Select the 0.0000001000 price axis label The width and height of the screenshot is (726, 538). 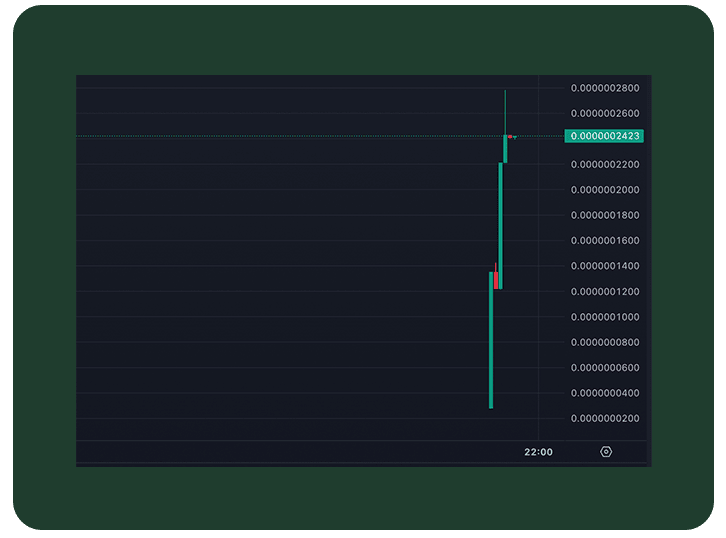coord(605,317)
